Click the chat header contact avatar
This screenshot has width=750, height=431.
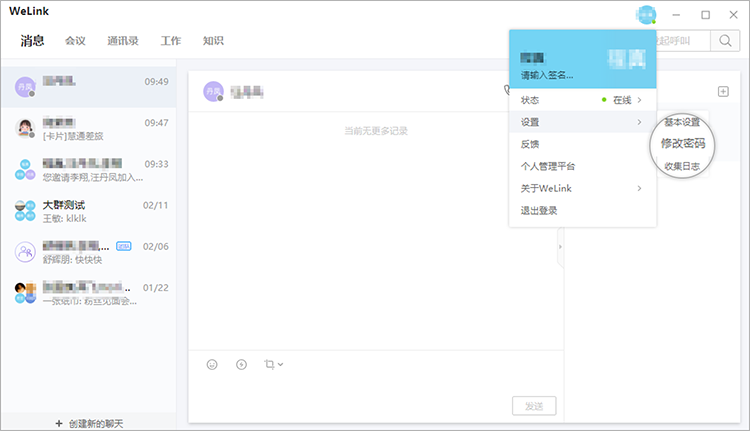(x=212, y=91)
